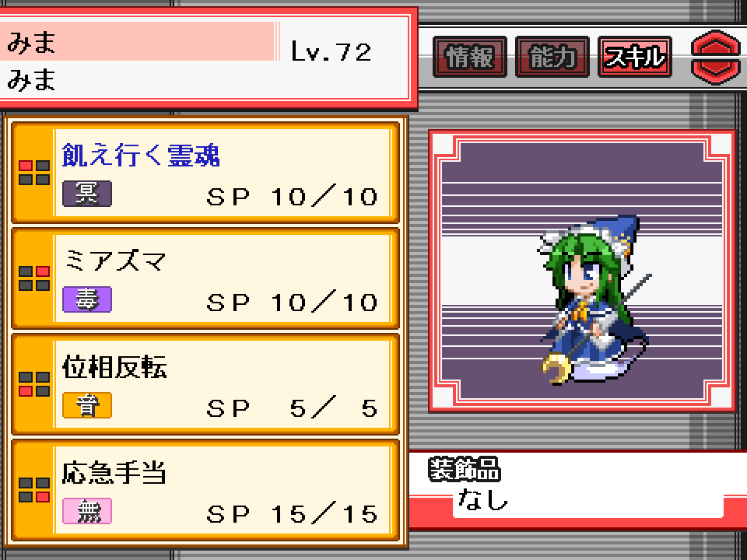Click the 無 type badge
The image size is (747, 560).
(x=87, y=511)
